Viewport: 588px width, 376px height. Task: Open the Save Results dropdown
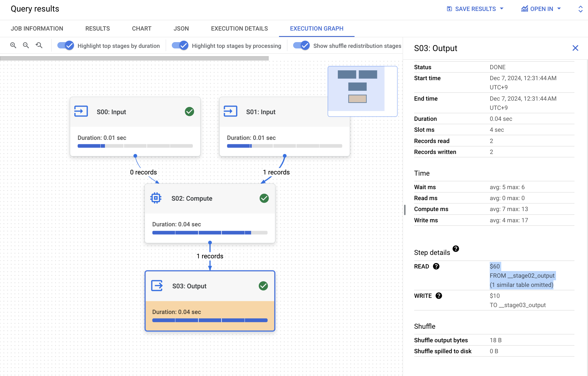(475, 9)
